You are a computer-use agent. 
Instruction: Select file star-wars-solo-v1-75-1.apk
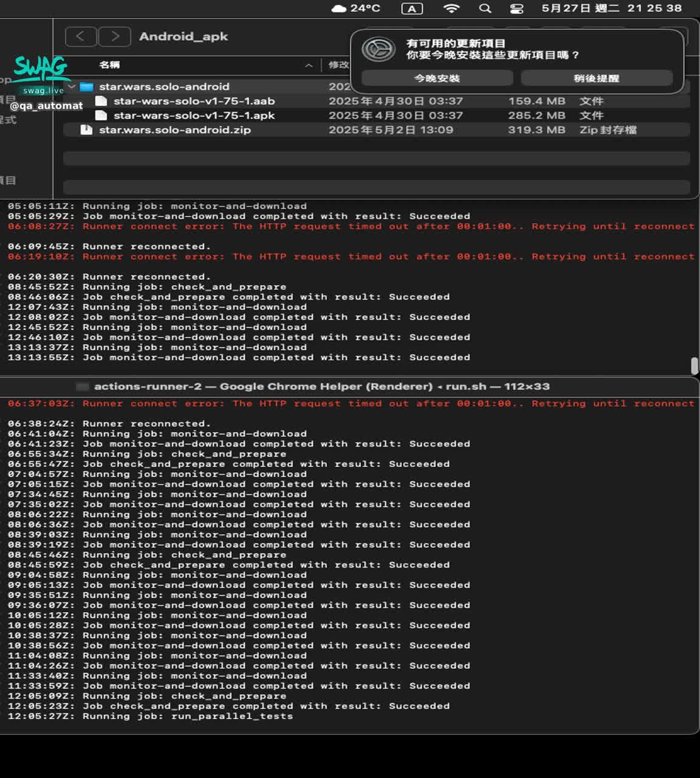point(194,115)
